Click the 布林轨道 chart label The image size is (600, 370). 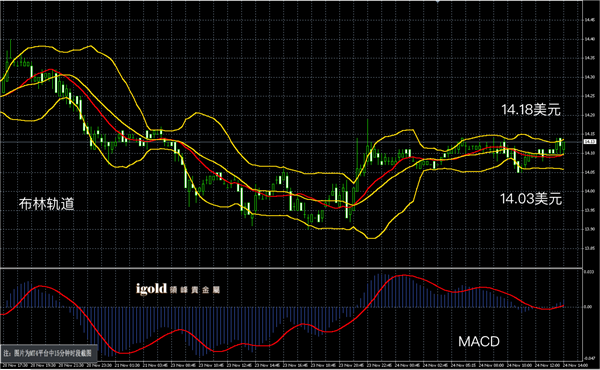point(46,204)
